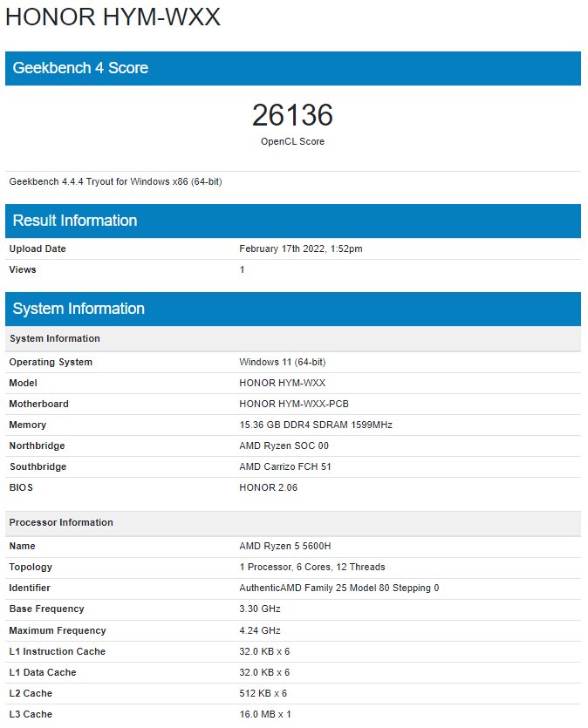Select the 3.30 GHz base frequency
588x728 pixels.
260,609
